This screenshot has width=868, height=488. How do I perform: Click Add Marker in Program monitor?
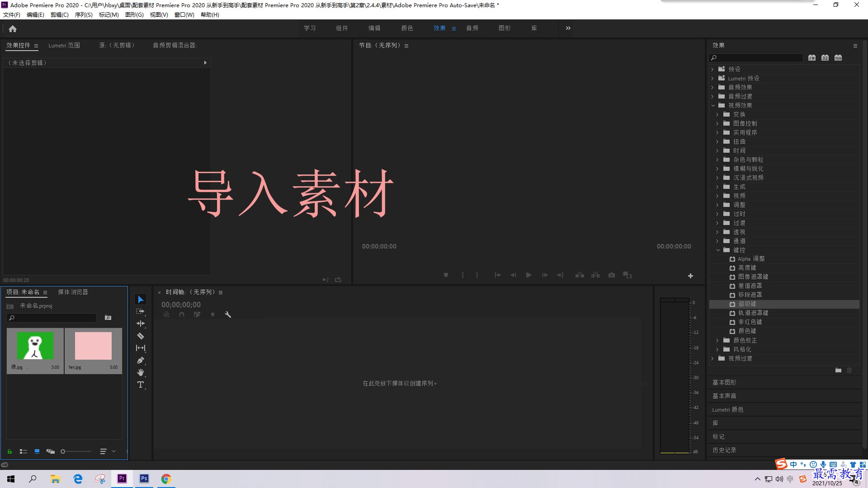446,275
